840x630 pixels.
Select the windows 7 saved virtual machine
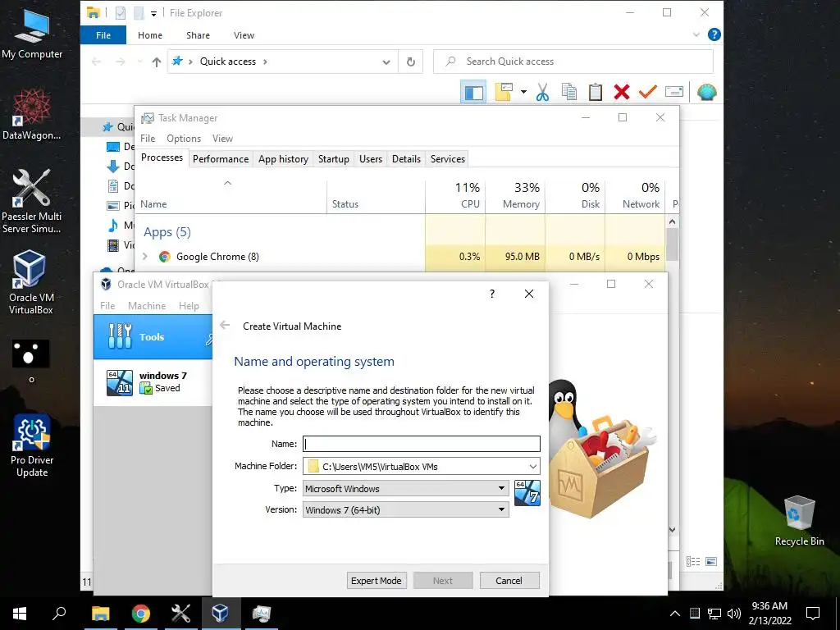[153, 382]
